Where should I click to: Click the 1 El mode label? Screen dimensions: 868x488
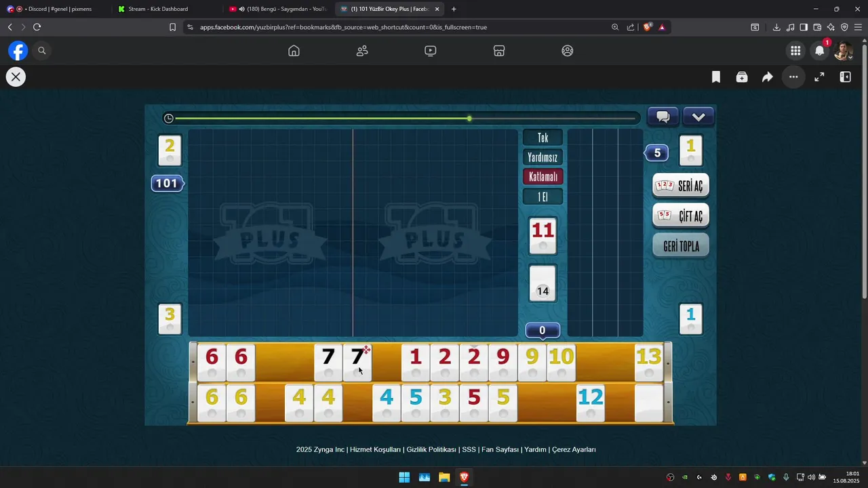coord(542,197)
